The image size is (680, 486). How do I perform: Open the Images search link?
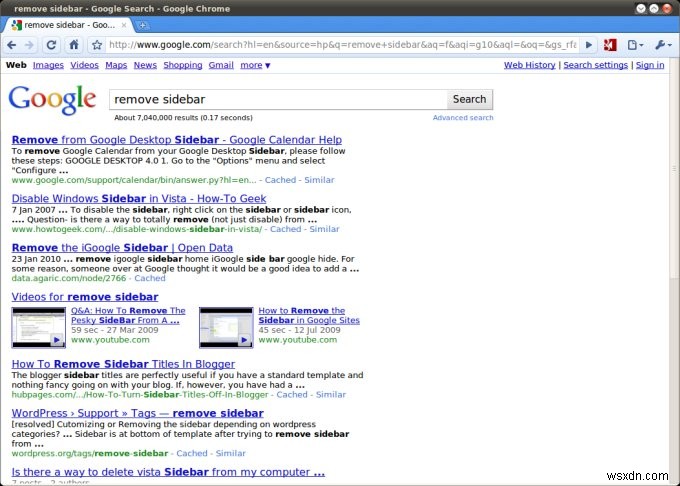click(48, 65)
